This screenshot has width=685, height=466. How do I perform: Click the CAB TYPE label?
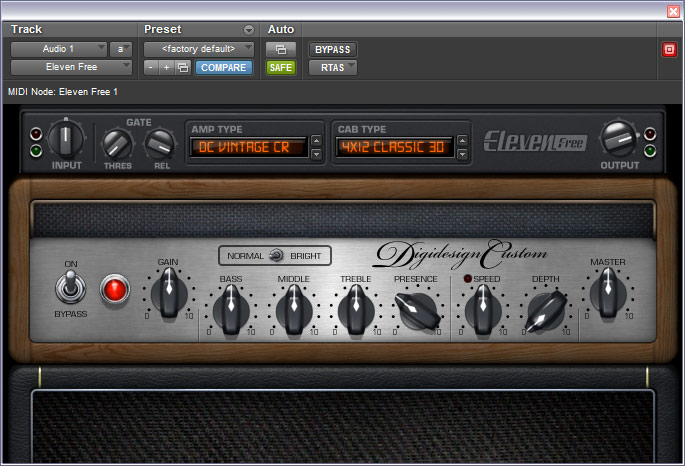362,129
